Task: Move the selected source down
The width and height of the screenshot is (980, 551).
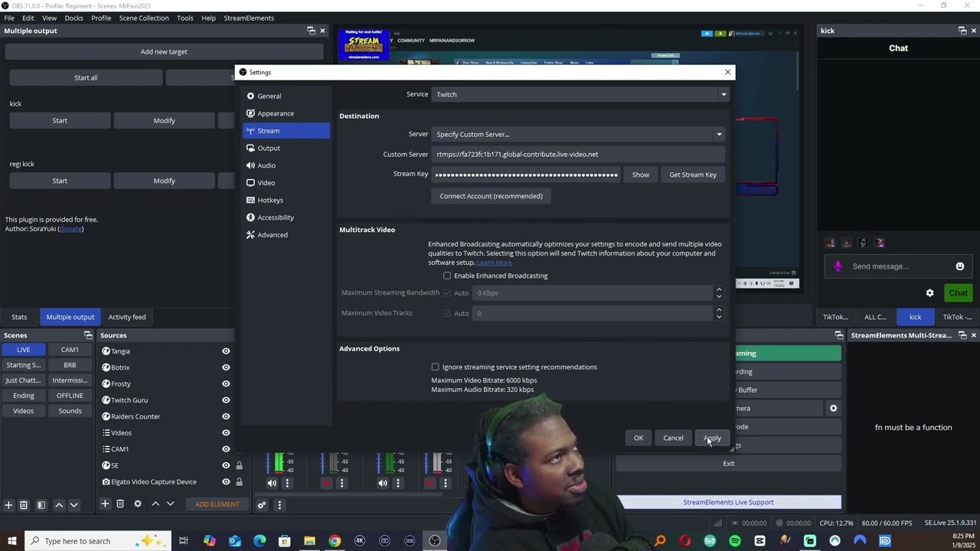Action: tap(170, 504)
